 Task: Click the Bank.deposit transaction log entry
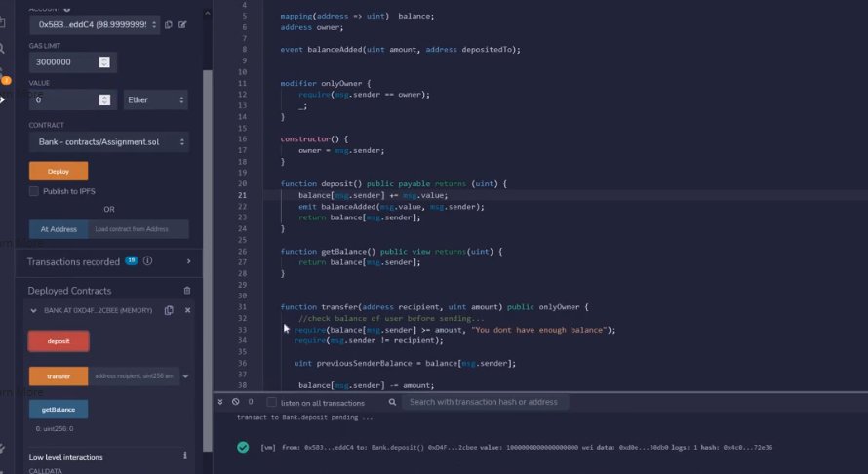[517, 447]
